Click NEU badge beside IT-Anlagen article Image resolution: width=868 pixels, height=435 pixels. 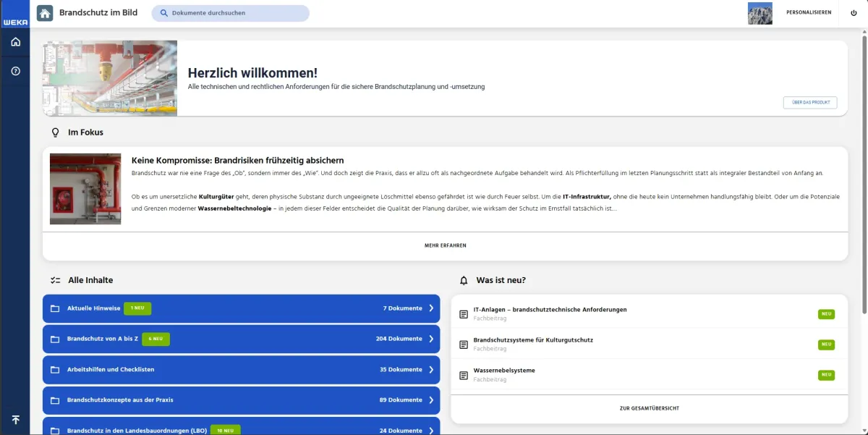pos(826,314)
